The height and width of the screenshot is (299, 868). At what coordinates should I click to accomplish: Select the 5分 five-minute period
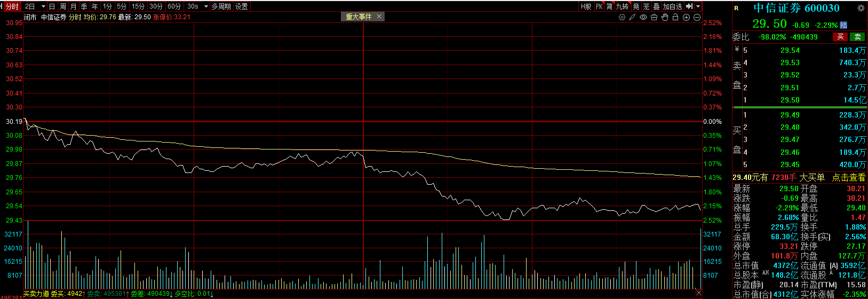point(122,6)
